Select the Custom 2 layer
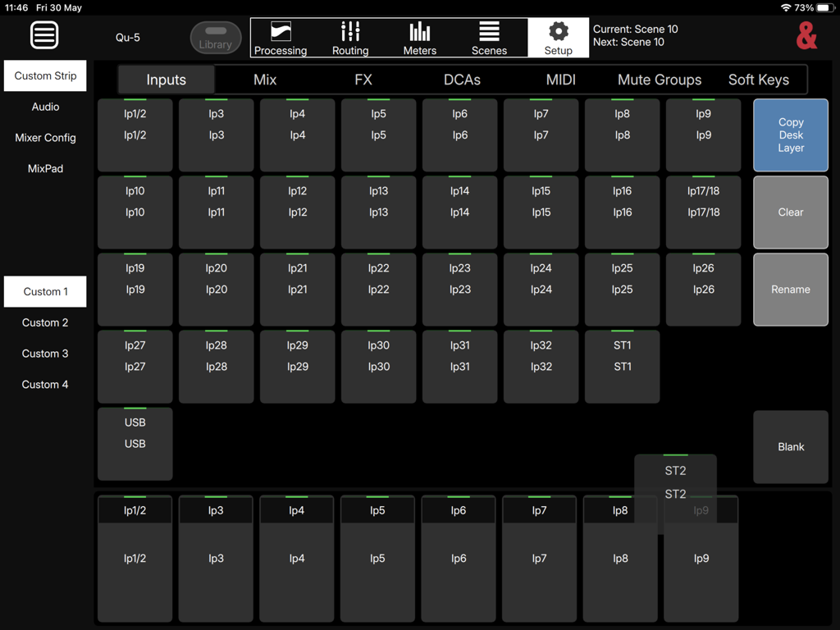840x630 pixels. click(44, 322)
